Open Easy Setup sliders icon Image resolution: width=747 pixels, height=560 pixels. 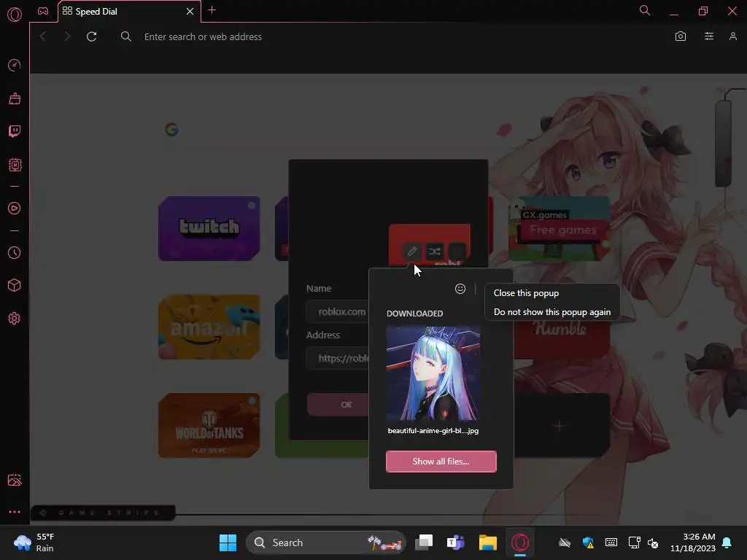pyautogui.click(x=709, y=36)
